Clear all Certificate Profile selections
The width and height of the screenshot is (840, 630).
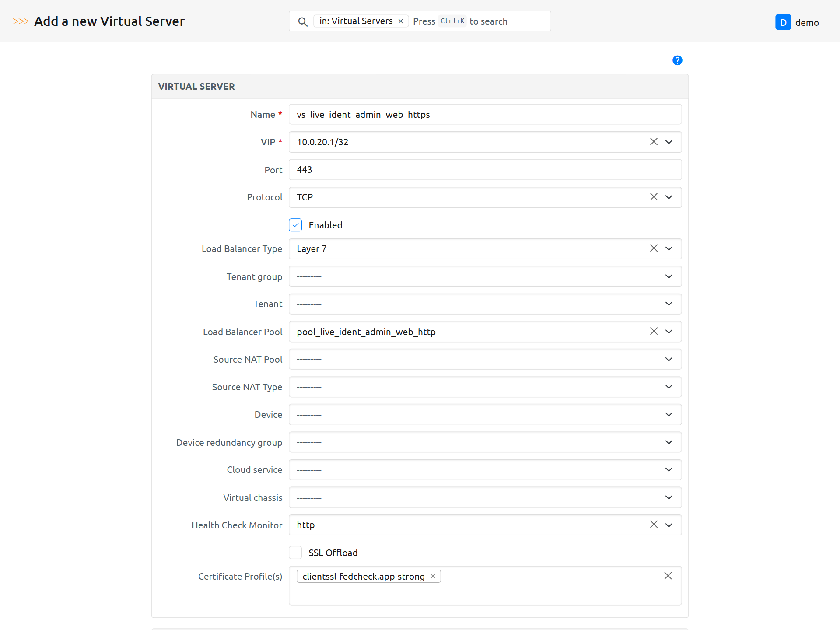pos(668,576)
